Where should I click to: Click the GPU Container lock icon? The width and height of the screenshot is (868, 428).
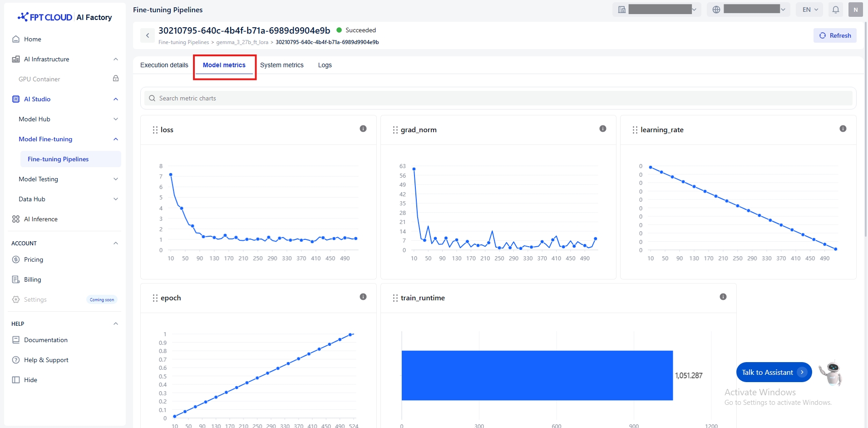pos(116,79)
